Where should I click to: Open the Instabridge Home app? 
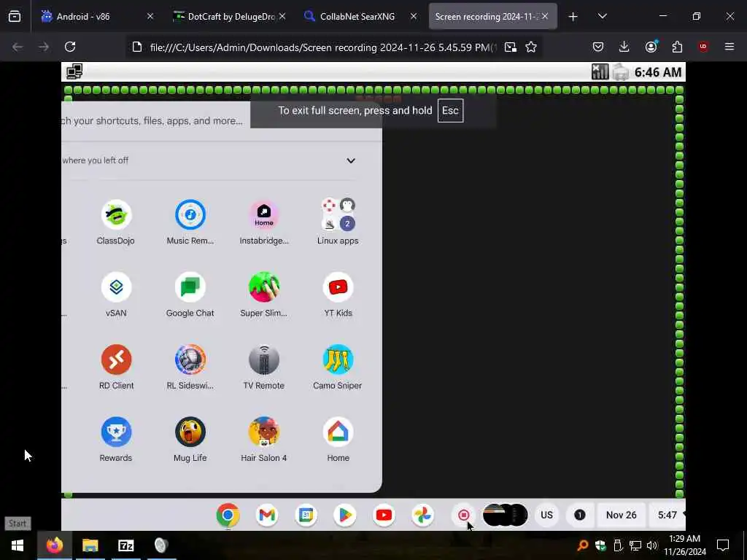[264, 215]
